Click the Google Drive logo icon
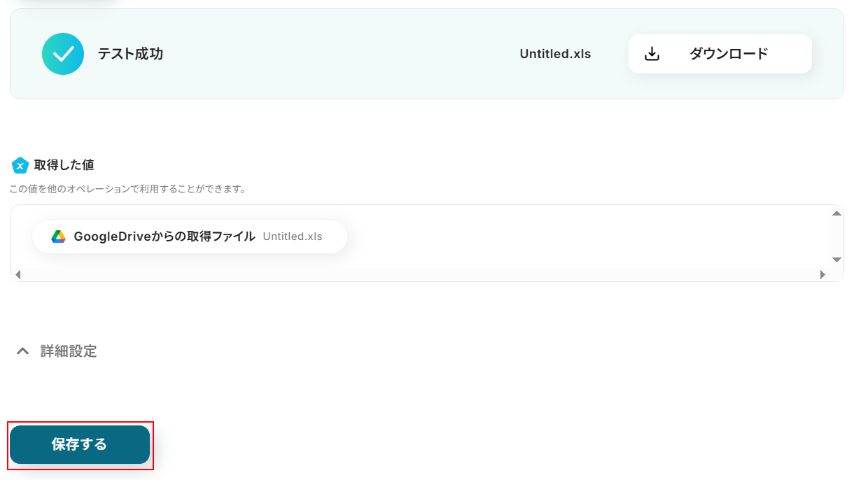This screenshot has width=868, height=480. click(x=58, y=237)
